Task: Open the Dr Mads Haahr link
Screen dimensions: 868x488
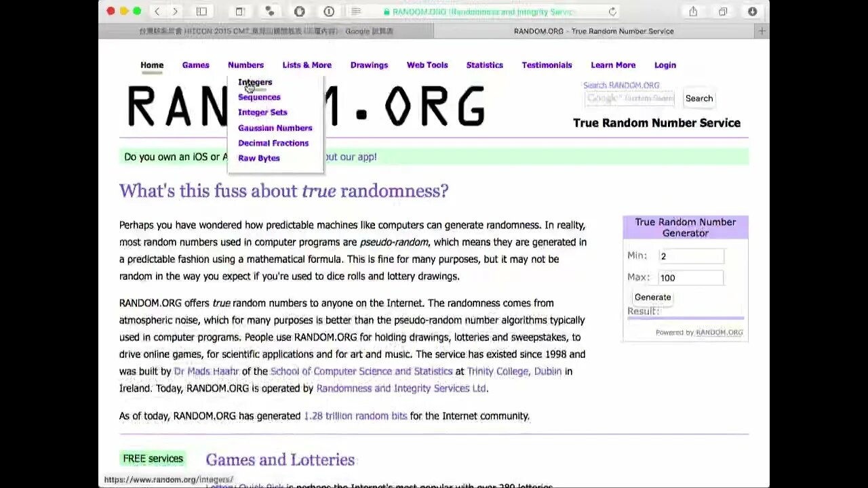Action: click(206, 371)
